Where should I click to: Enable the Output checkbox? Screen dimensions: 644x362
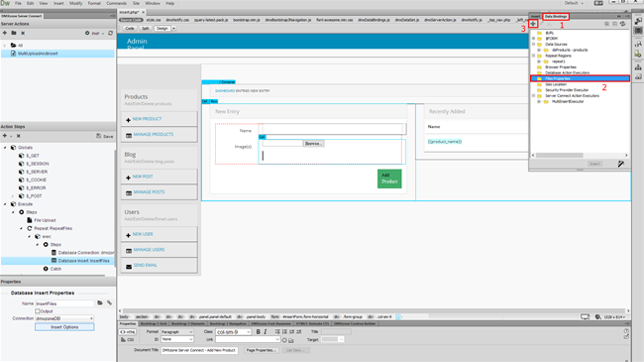pyautogui.click(x=38, y=311)
